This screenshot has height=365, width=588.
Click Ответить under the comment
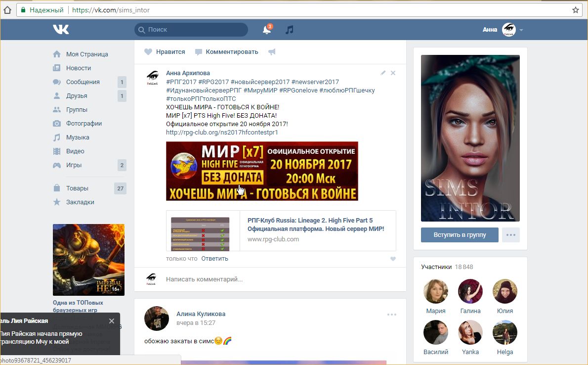(214, 259)
